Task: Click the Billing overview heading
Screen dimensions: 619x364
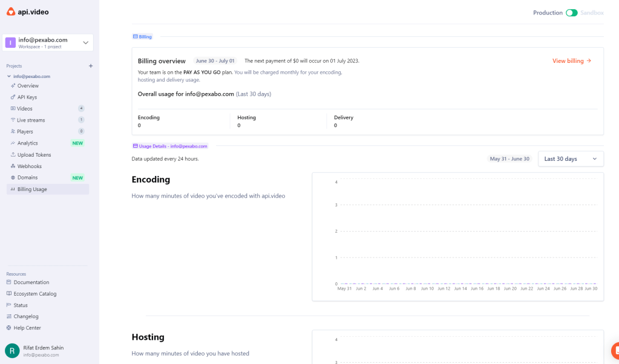Action: click(x=162, y=61)
